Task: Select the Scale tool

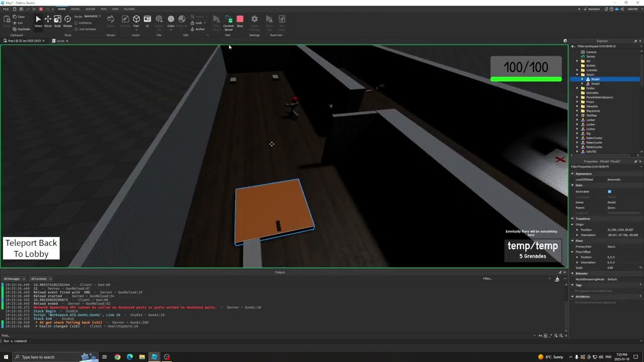Action: click(x=57, y=20)
